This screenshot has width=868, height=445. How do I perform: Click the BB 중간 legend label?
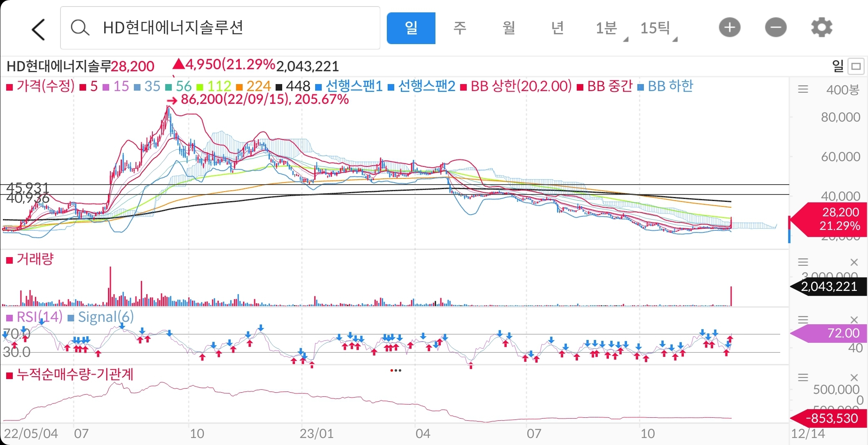click(x=605, y=86)
